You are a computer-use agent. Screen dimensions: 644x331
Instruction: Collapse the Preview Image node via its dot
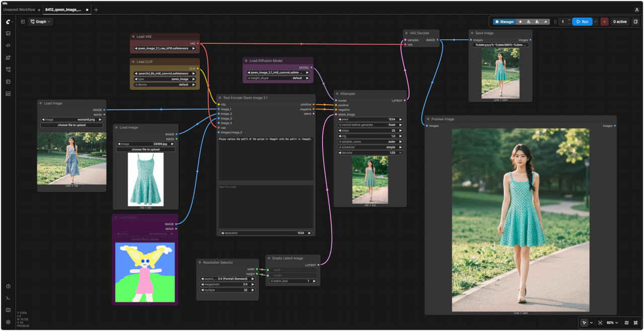coord(428,119)
